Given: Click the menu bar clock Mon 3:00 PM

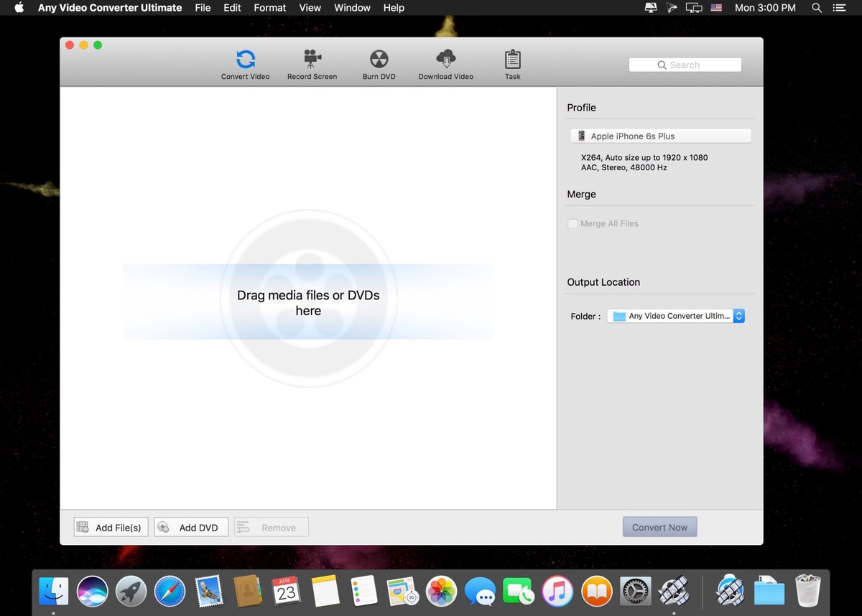Looking at the screenshot, I should click(x=765, y=8).
